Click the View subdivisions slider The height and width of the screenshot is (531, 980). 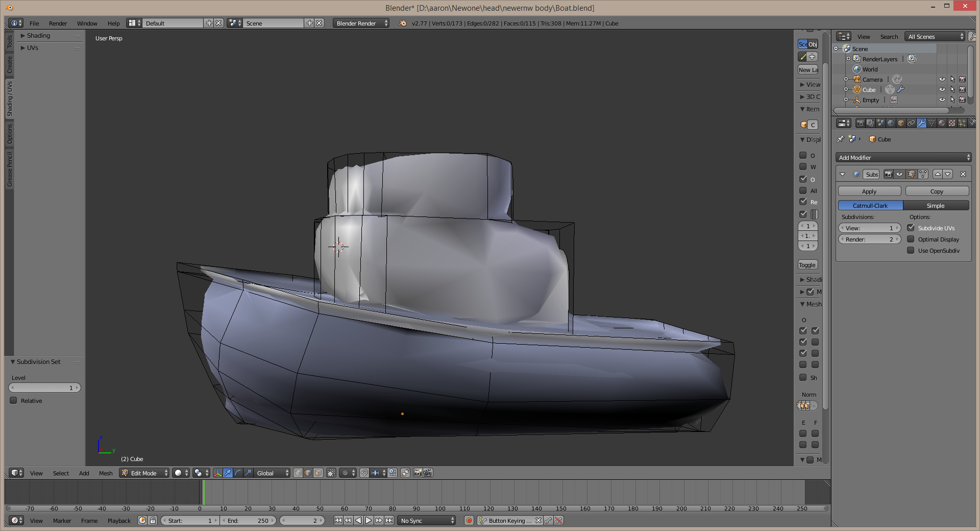869,228
